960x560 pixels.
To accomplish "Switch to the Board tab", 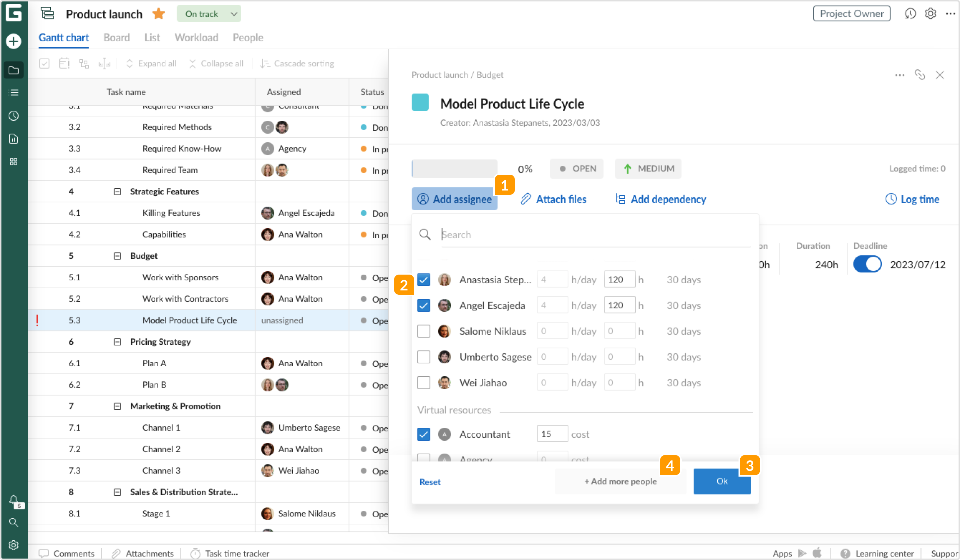I will [116, 38].
